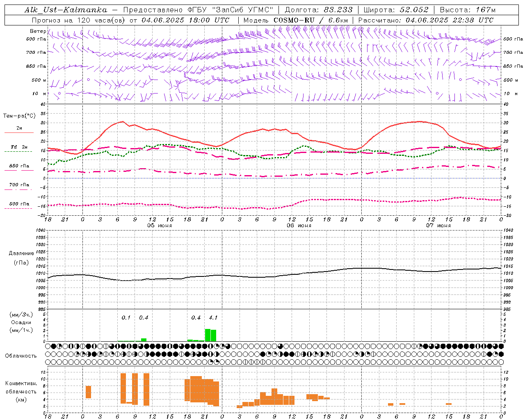Click the 0.4 value next to 4.1
Image resolution: width=525 pixels, height=420 pixels.
pos(196,318)
